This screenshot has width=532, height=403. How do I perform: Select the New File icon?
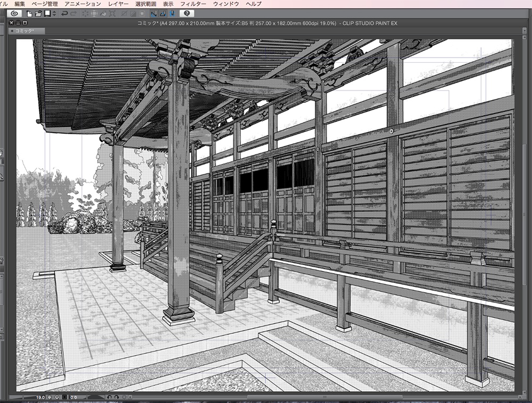pyautogui.click(x=29, y=15)
